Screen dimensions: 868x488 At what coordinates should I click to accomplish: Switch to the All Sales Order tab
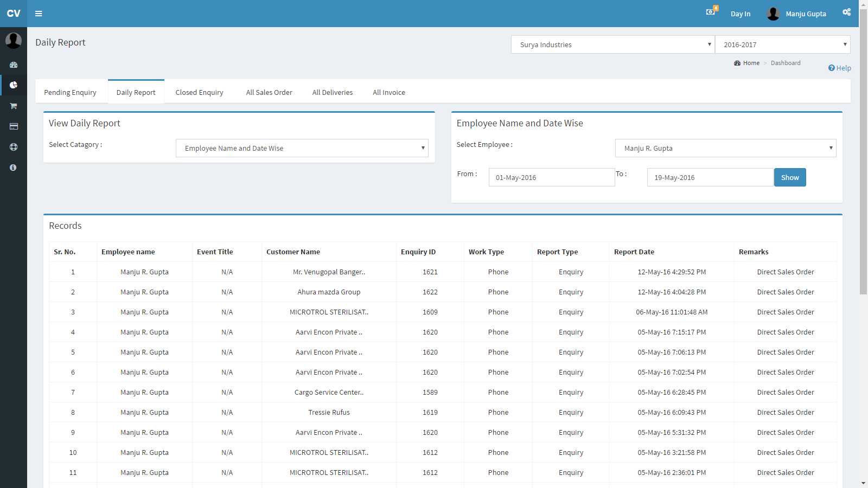pyautogui.click(x=269, y=92)
